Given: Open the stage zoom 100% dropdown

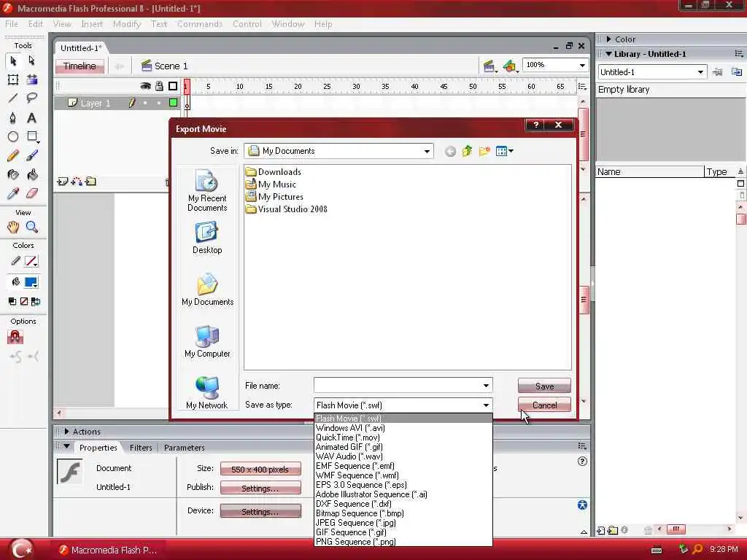Looking at the screenshot, I should coord(582,65).
